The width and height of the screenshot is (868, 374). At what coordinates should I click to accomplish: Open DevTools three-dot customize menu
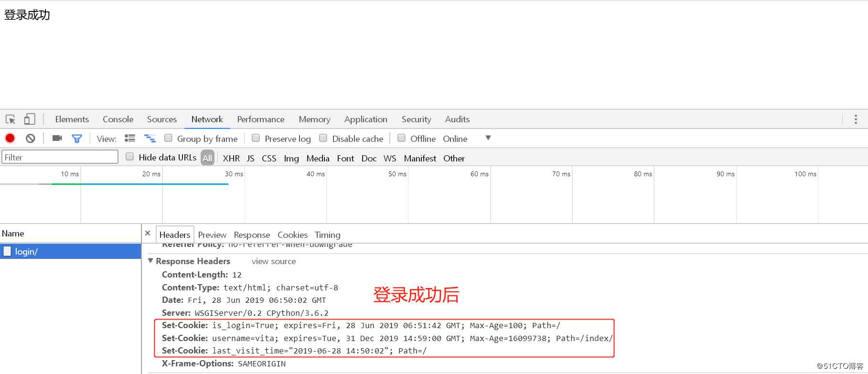pyautogui.click(x=856, y=119)
